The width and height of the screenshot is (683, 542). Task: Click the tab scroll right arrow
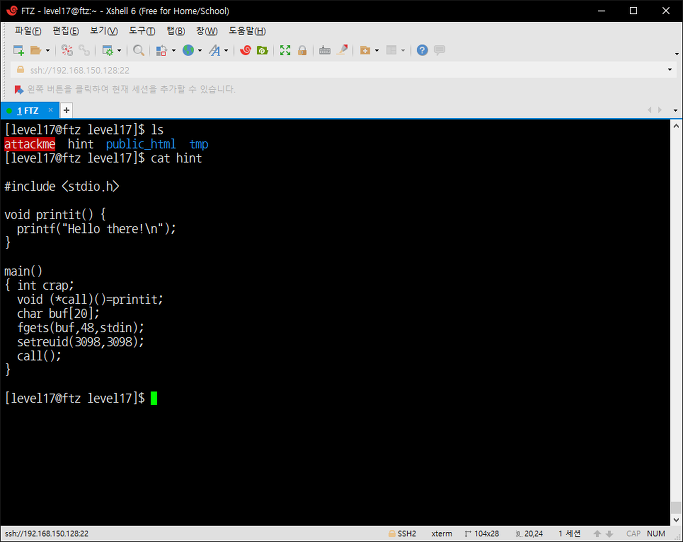tap(660, 110)
